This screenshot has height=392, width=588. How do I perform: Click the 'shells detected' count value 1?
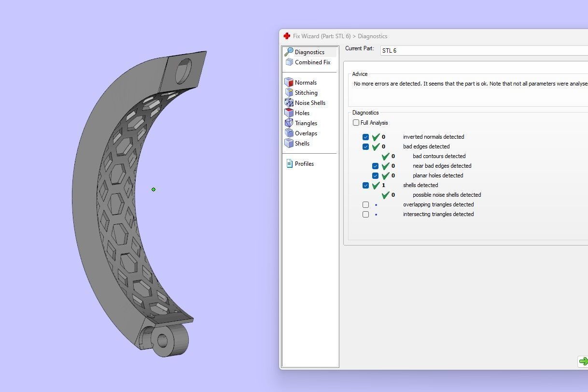[383, 185]
